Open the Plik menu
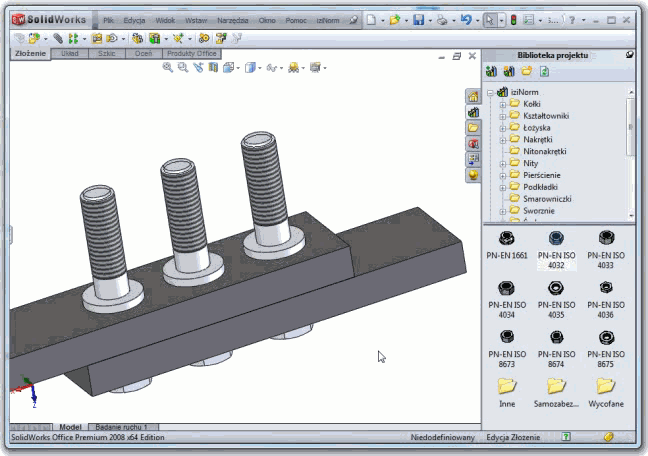Image resolution: width=648 pixels, height=456 pixels. point(108,20)
